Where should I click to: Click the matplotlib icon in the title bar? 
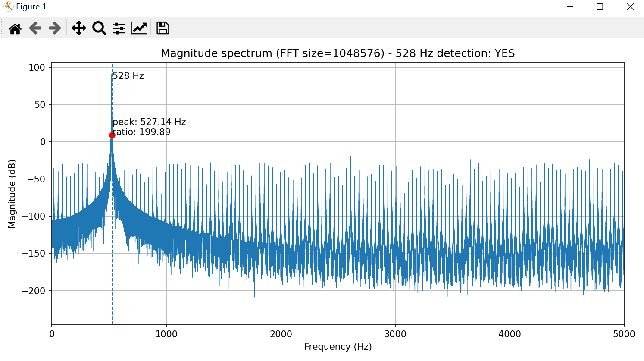coord(8,7)
